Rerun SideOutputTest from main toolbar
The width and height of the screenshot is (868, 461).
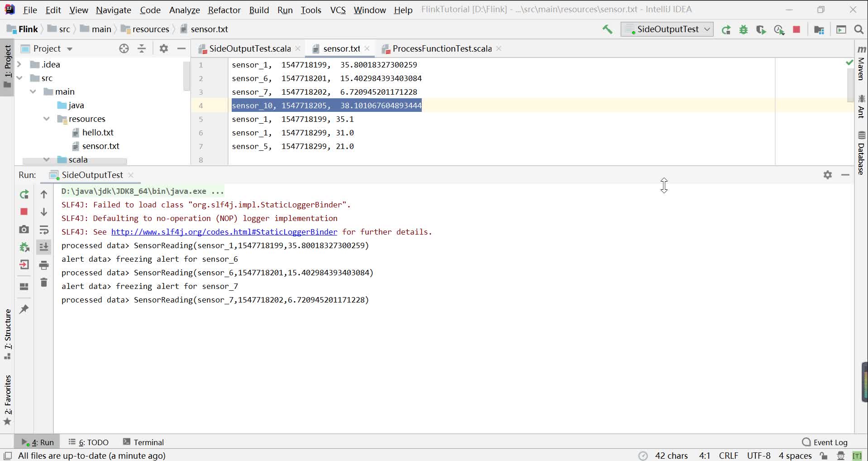pos(726,29)
